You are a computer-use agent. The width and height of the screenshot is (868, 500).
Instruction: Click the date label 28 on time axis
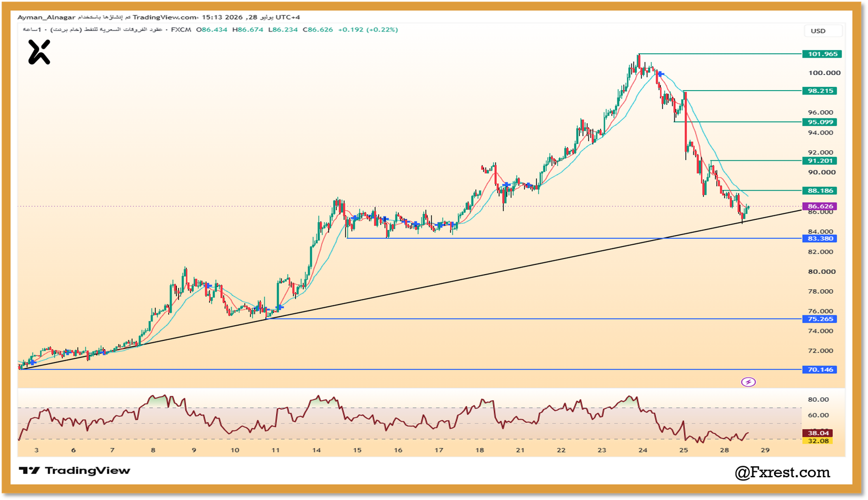[x=724, y=450]
